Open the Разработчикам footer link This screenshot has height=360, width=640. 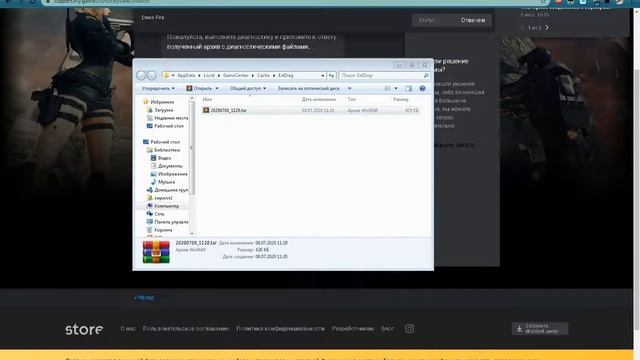coord(353,329)
